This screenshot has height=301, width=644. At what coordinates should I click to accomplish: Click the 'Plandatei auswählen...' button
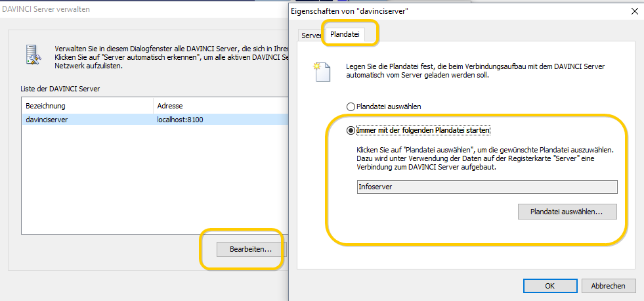click(x=567, y=212)
